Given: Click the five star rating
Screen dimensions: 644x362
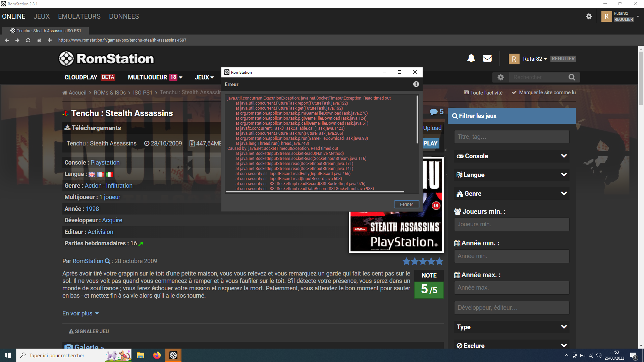Looking at the screenshot, I should [x=423, y=261].
